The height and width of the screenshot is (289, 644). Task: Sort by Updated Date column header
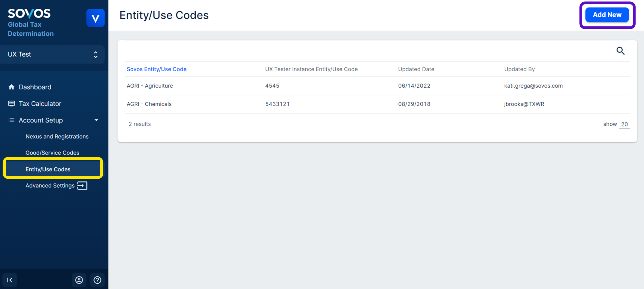[x=416, y=69]
